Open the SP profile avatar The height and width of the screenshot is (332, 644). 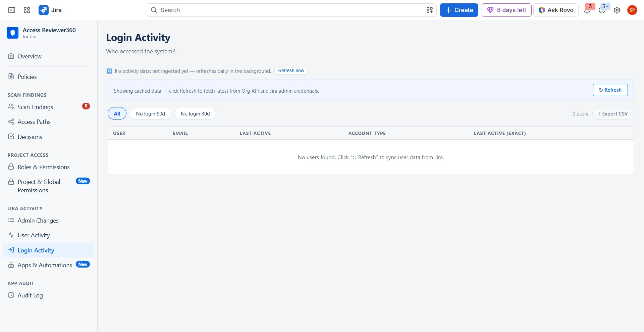(x=632, y=10)
